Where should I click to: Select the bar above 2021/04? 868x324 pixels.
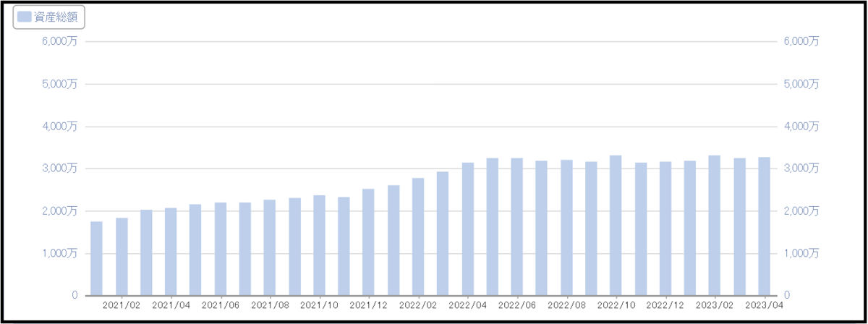pyautogui.click(x=171, y=252)
